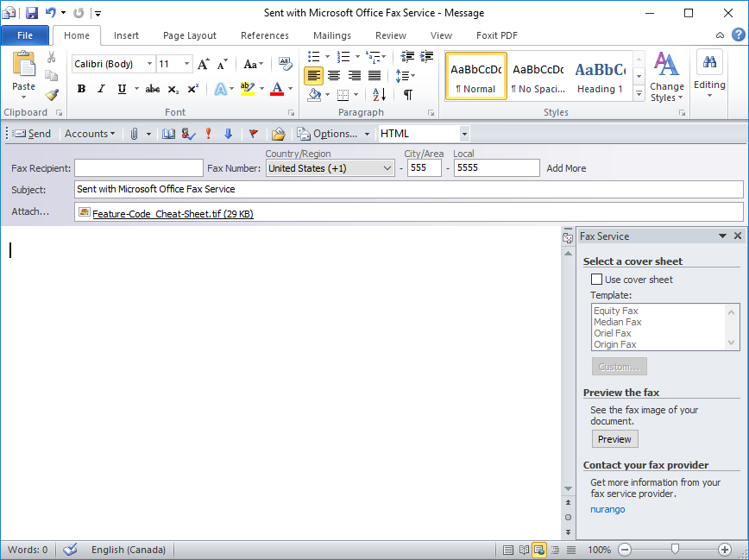Click the Help question mark icon

pyautogui.click(x=739, y=35)
